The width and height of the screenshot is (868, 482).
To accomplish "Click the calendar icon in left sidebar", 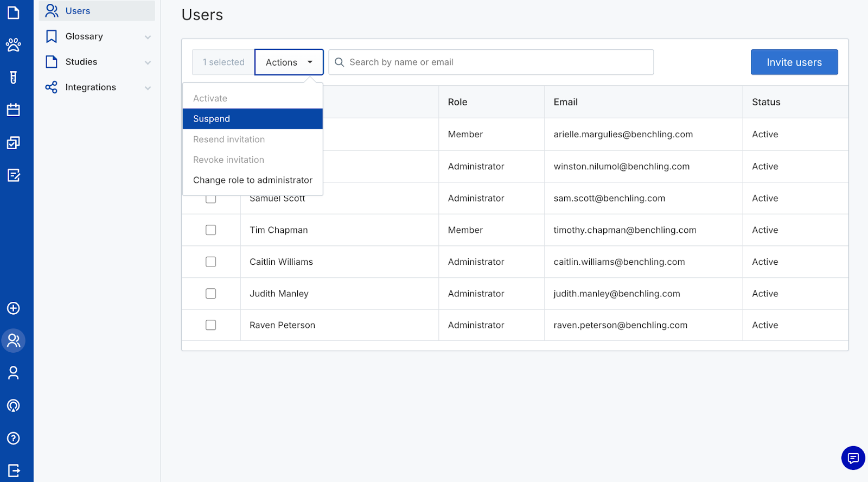I will click(x=14, y=110).
